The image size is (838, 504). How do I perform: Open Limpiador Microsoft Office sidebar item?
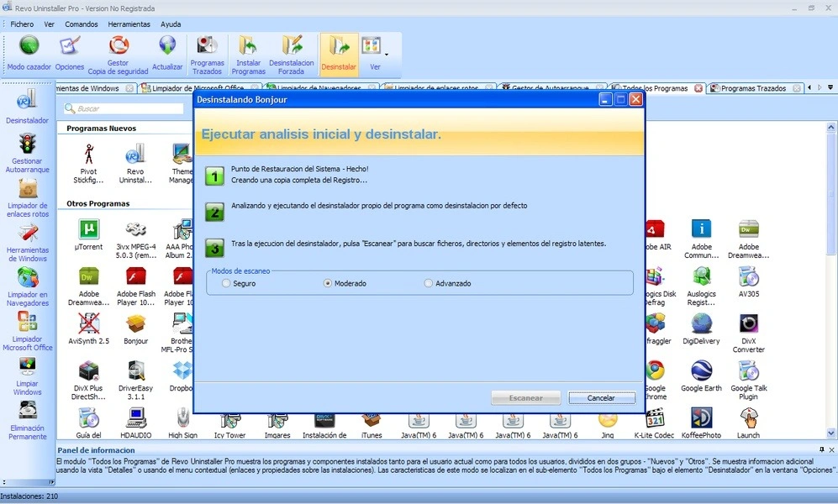[28, 332]
